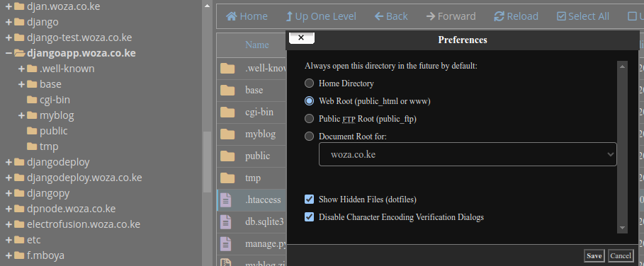Choose Web Root (public_html or www) option

point(310,101)
